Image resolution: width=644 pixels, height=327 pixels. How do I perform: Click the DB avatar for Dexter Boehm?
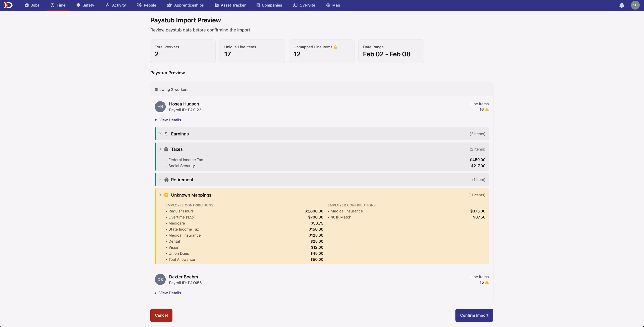coord(160,280)
